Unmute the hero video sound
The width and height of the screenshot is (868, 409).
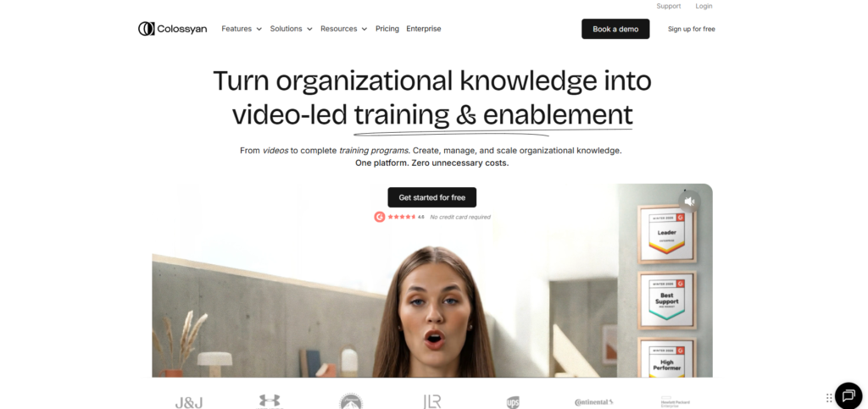(689, 202)
